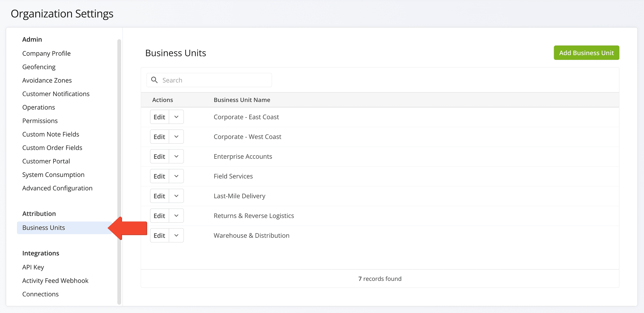Image resolution: width=644 pixels, height=313 pixels.
Task: Navigate to API Key settings
Action: click(33, 267)
